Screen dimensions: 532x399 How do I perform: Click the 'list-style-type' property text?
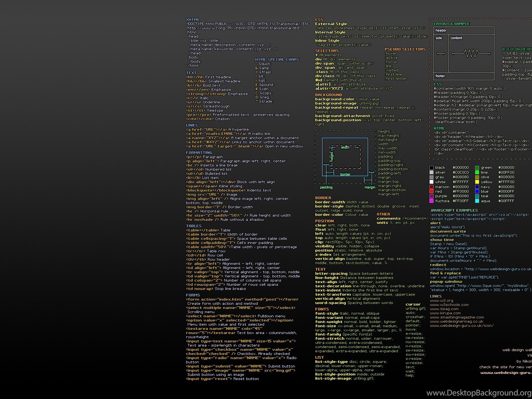click(x=331, y=362)
